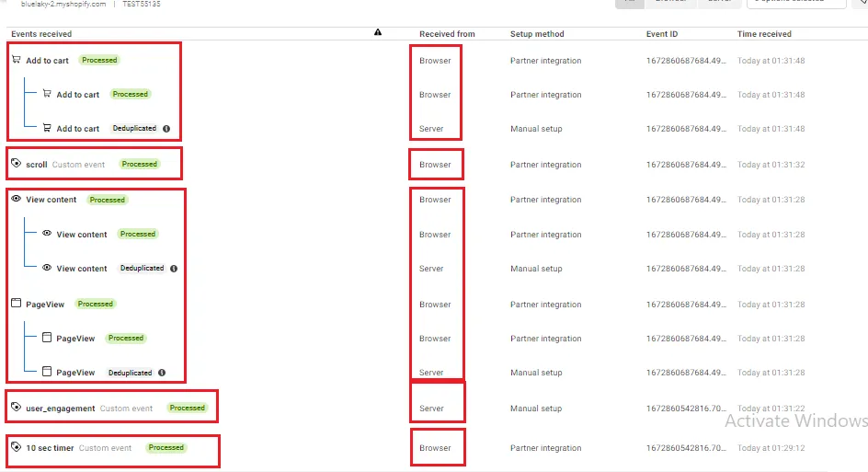Click Custom event label beside user_engagement
The image size is (868, 472).
pos(126,409)
